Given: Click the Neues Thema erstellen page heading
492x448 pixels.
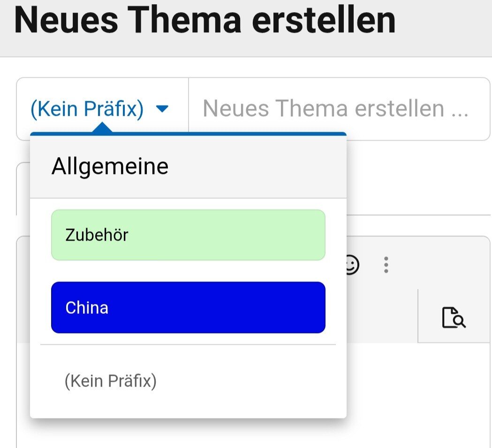Looking at the screenshot, I should [205, 21].
